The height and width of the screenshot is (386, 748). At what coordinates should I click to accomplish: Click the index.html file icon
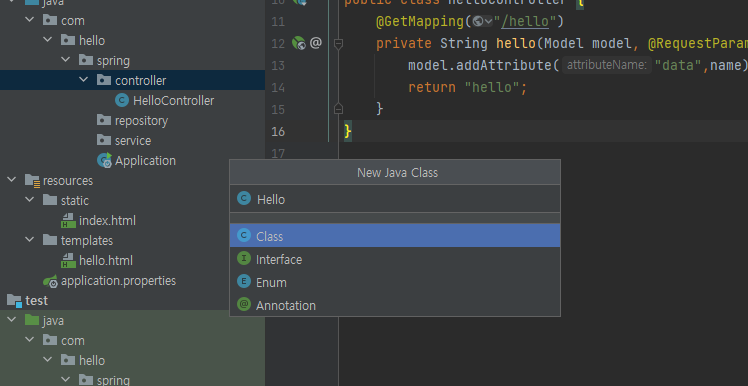(68, 220)
